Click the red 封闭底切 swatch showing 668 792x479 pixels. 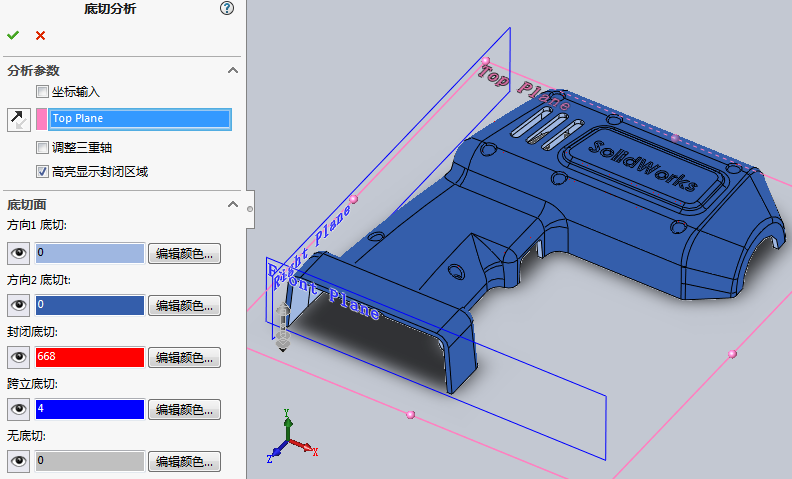click(90, 357)
